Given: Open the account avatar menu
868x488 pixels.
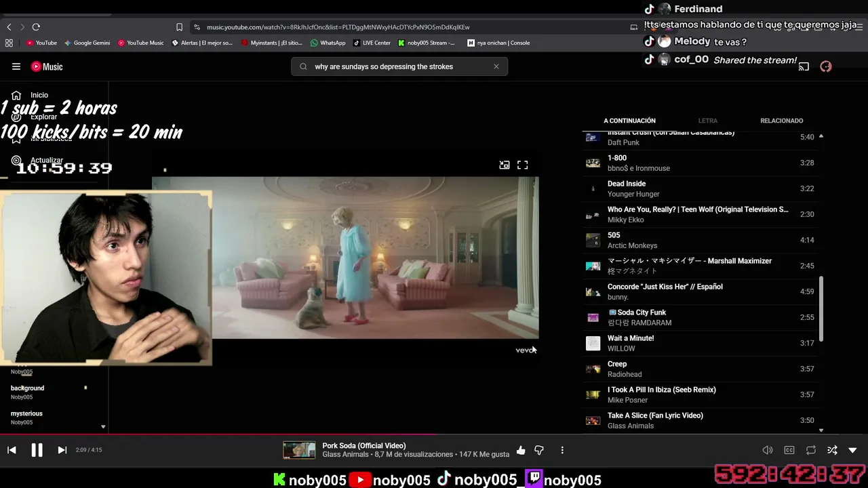Looking at the screenshot, I should click(x=825, y=66).
